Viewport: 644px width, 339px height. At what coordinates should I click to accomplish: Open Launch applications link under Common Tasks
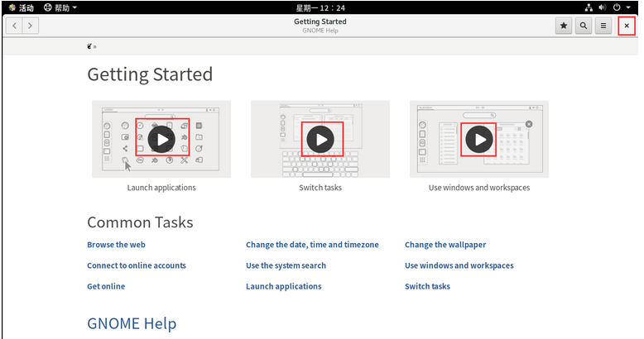click(284, 286)
